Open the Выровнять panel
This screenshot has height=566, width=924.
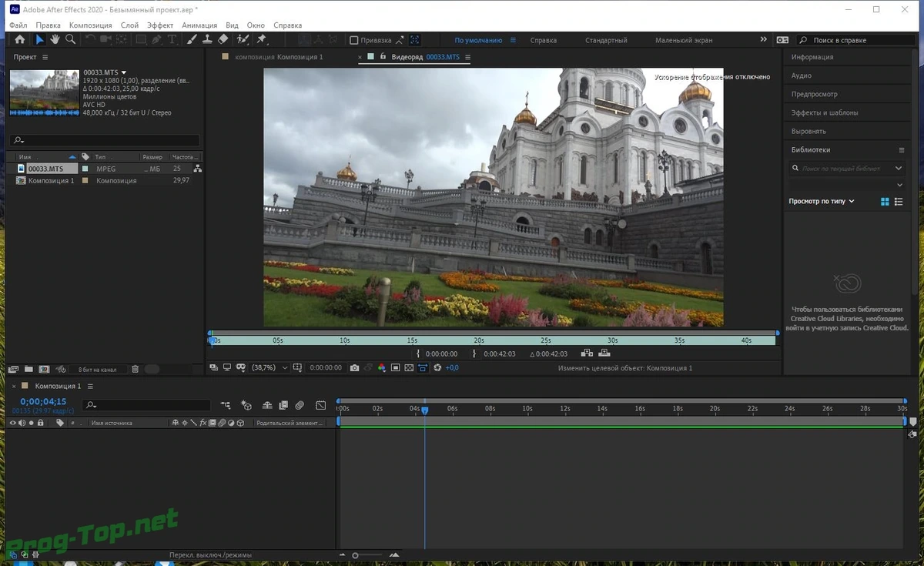point(808,131)
